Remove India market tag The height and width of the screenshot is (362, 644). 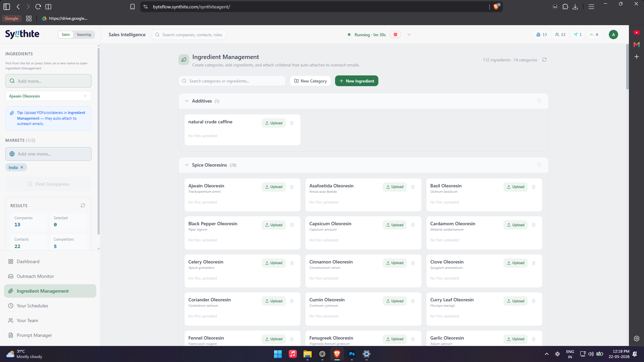pyautogui.click(x=22, y=167)
